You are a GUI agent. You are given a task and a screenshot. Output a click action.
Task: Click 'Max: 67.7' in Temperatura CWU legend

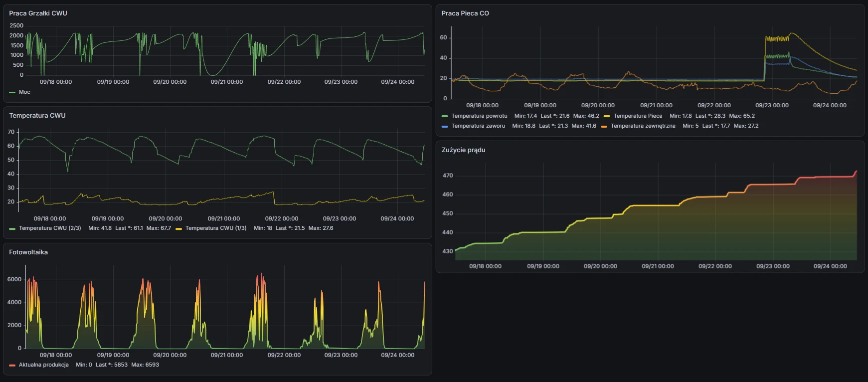159,228
